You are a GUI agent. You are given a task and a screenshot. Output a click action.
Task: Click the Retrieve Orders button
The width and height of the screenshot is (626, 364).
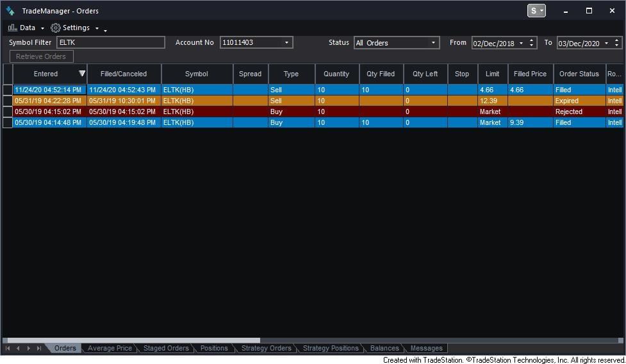click(x=41, y=56)
